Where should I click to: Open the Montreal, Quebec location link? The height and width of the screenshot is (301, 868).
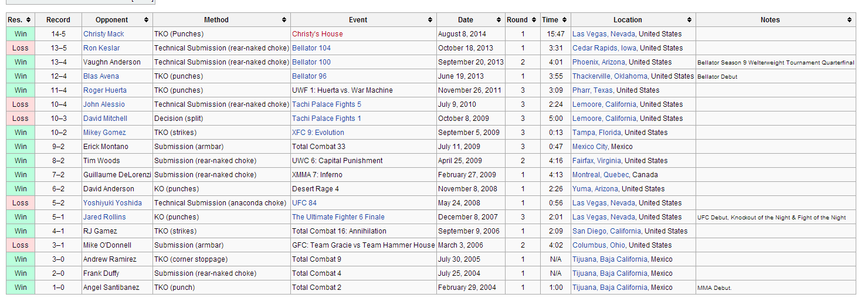pos(600,175)
